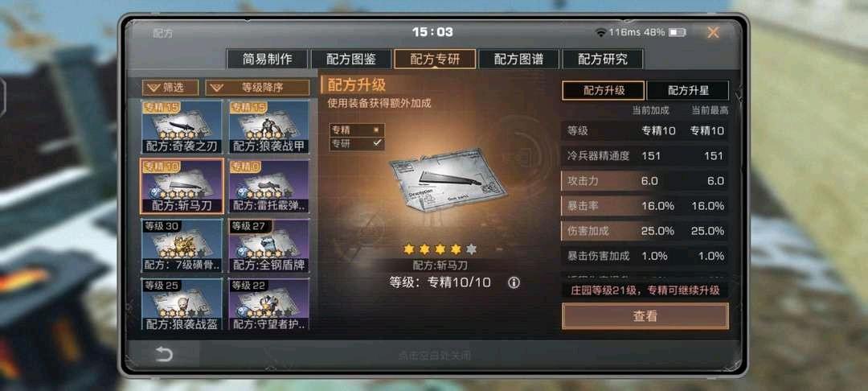Open the 等级降序 sort dropdown

257,88
